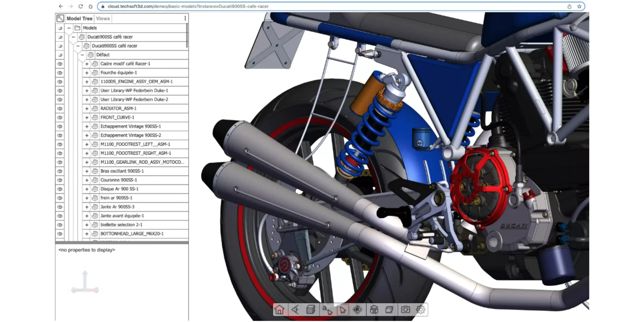Hide Bras oscillant 900SS-1 via eye
The height and width of the screenshot is (322, 644).
(60, 171)
